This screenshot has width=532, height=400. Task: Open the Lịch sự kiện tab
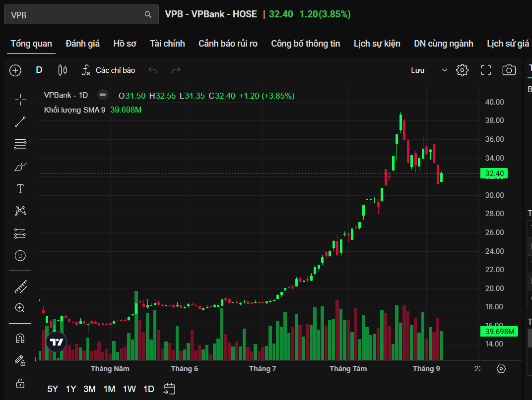(377, 44)
